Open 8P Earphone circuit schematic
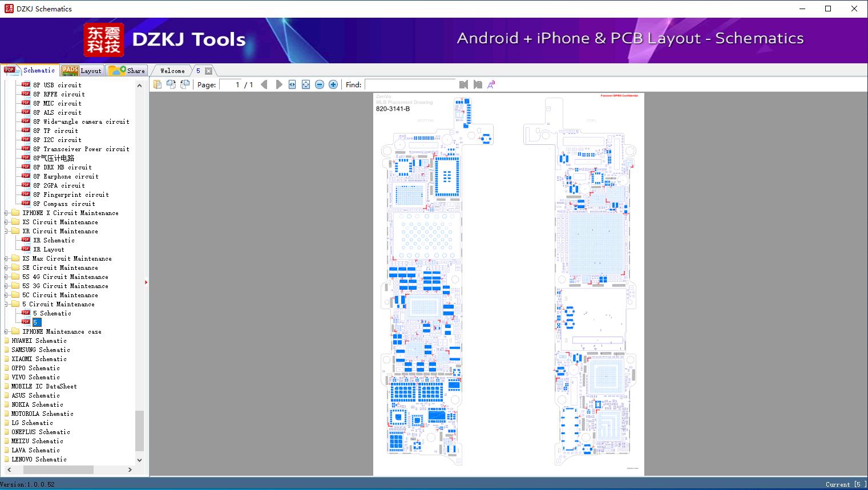Viewport: 868px width, 490px height. pos(66,176)
